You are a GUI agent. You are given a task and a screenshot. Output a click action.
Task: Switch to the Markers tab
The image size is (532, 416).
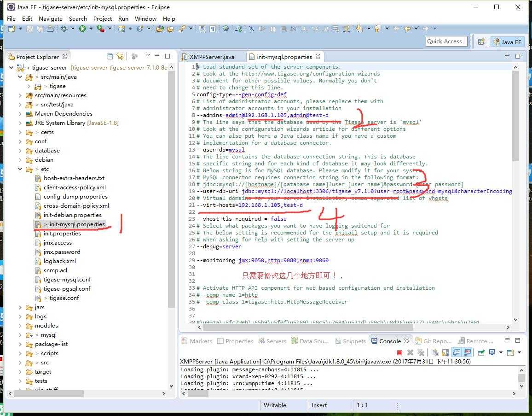point(197,341)
